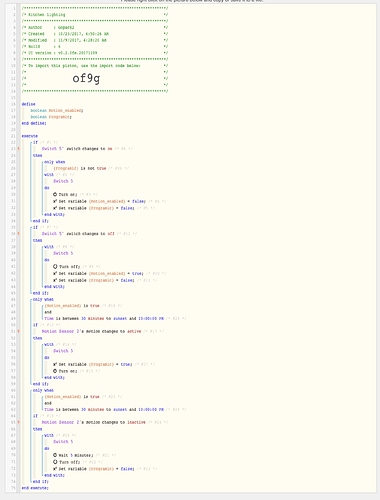380x500 pixels.
Task: Click the variable icon on line 43 Set variable
Action: click(x=55, y=280)
